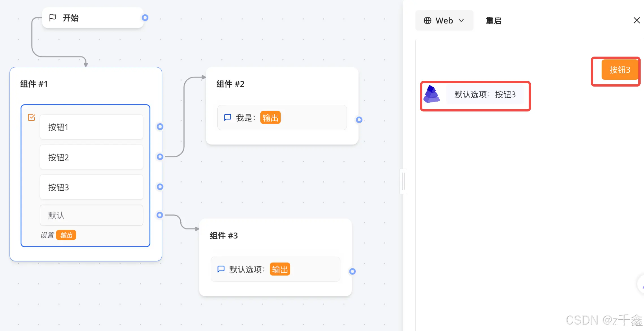Screen dimensions: 644x331
Task: Click the 默认选项：按钮3 bot message
Action: tap(485, 94)
